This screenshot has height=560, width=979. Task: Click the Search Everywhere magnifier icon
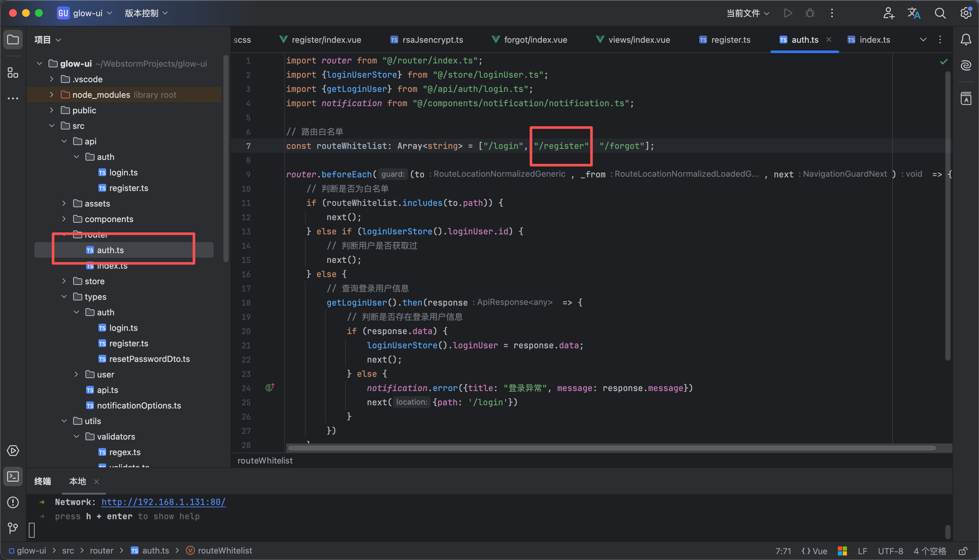coord(940,13)
